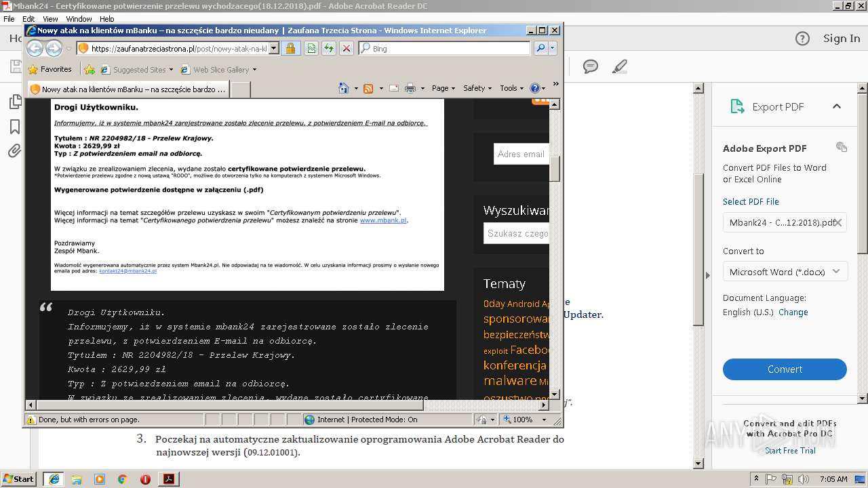Click the RSS feeds icon
Screen dimensions: 868x488
click(x=368, y=88)
